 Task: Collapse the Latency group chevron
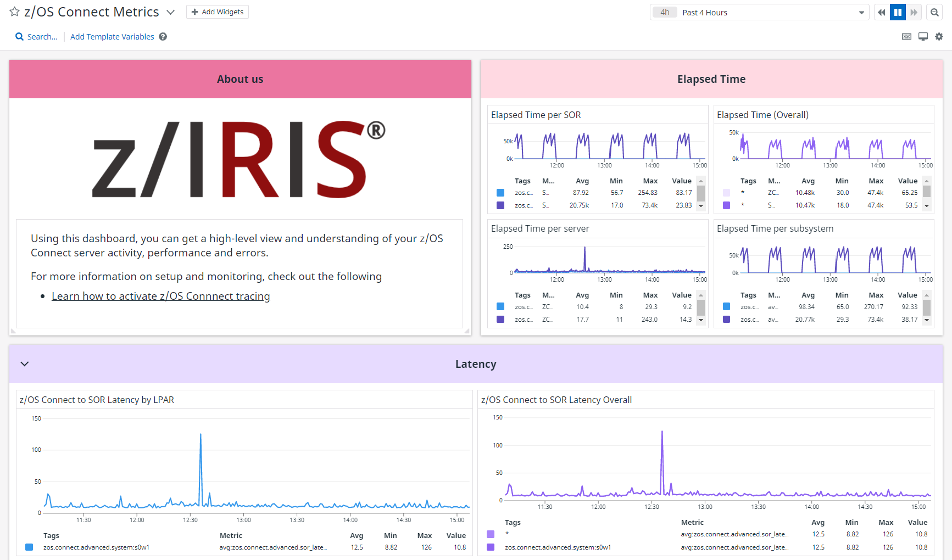point(25,364)
